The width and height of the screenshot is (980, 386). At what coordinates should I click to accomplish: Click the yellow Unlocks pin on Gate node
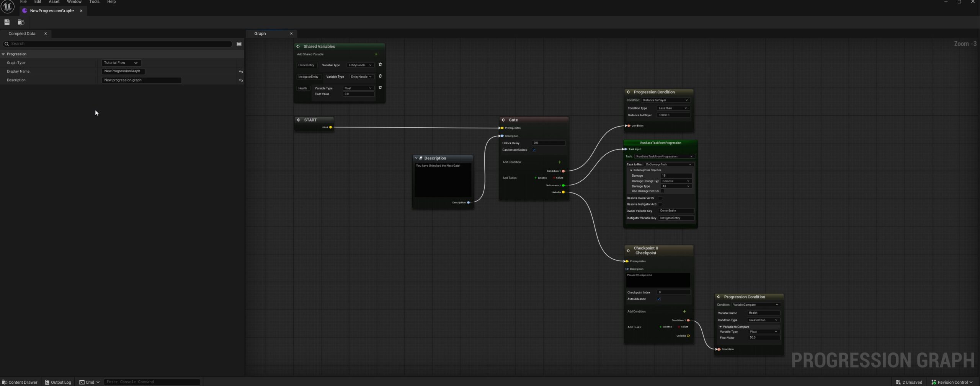pos(563,192)
